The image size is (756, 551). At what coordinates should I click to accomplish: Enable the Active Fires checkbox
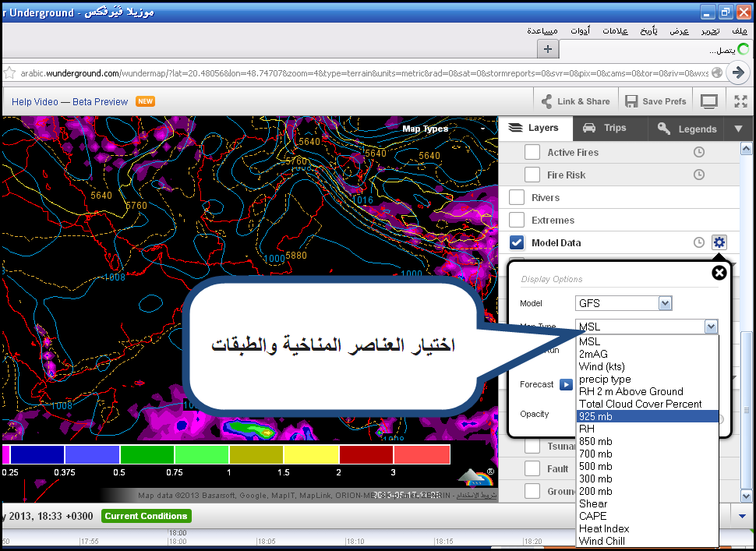coord(532,152)
